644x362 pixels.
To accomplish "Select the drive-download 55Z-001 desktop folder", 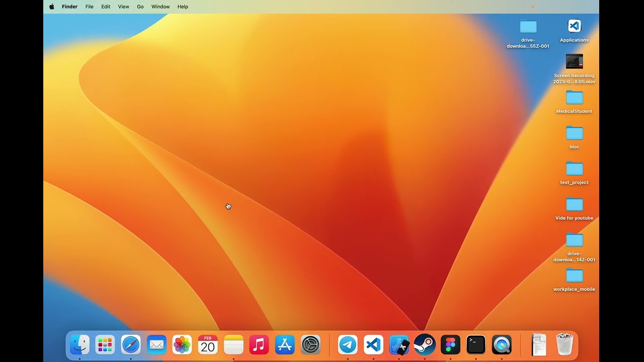I will [x=528, y=26].
